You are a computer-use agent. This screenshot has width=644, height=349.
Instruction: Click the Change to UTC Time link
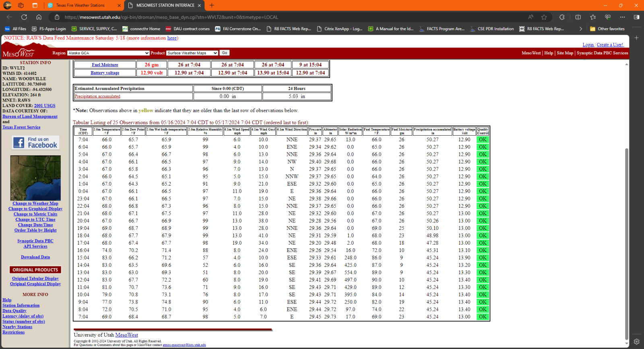tap(35, 219)
